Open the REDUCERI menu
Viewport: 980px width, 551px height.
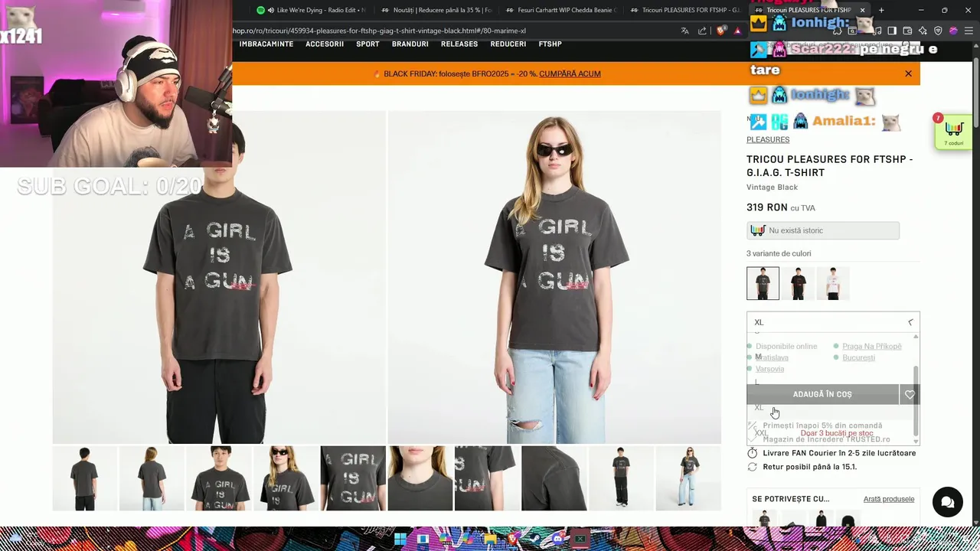[508, 44]
